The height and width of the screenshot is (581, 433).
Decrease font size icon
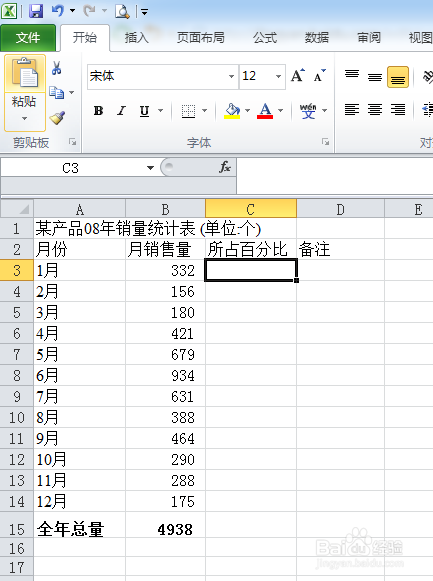tap(320, 76)
